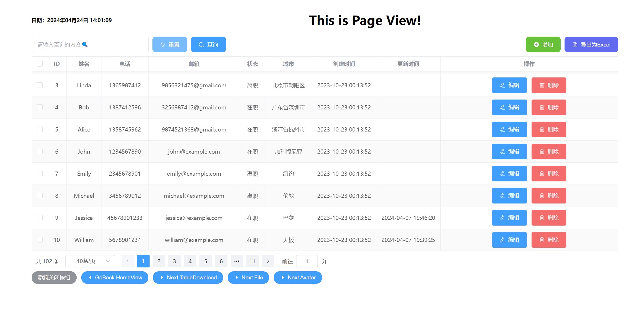Expand hidden pages via ellipsis pager button
The height and width of the screenshot is (322, 644).
pyautogui.click(x=237, y=261)
